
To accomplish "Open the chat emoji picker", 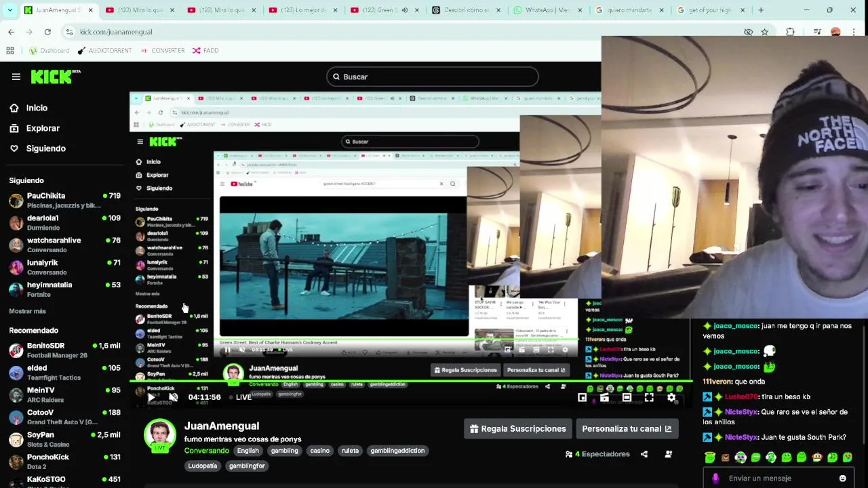I will (x=842, y=479).
